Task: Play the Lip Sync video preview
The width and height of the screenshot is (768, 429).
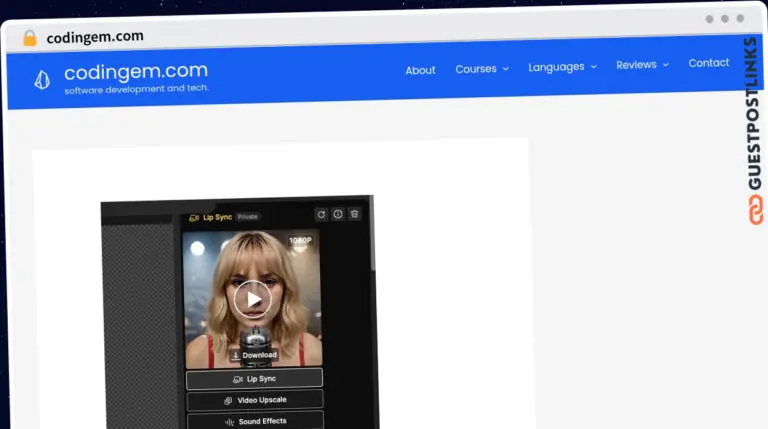Action: [x=253, y=299]
